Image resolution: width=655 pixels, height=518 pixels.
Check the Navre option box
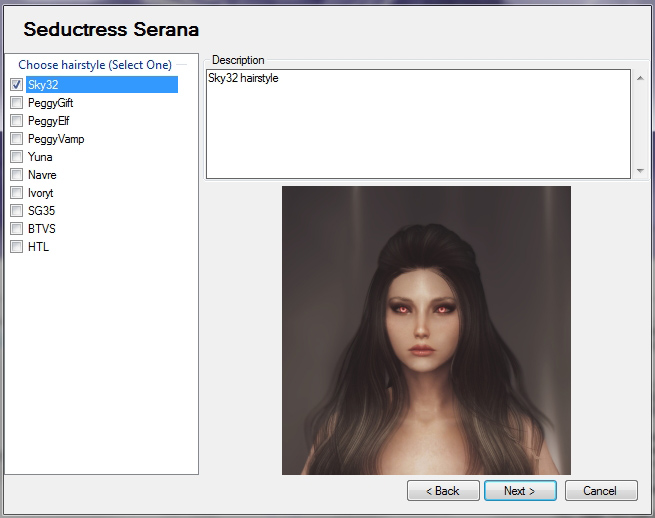pos(16,175)
